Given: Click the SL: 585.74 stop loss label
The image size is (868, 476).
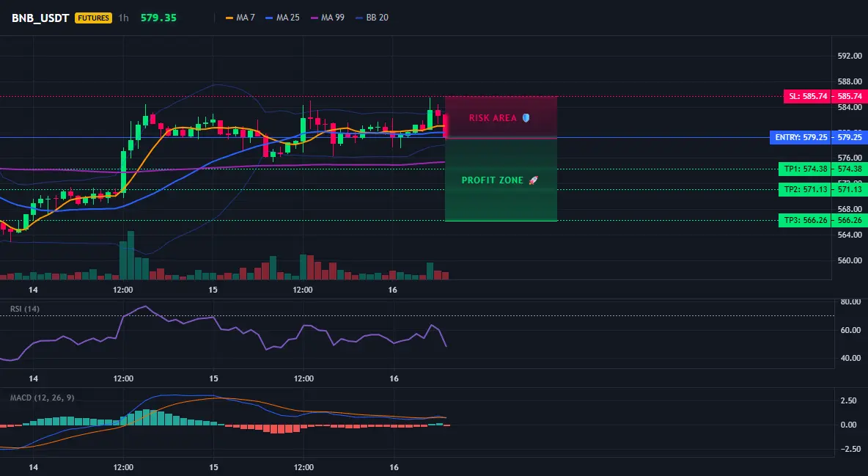Looking at the screenshot, I should (808, 96).
